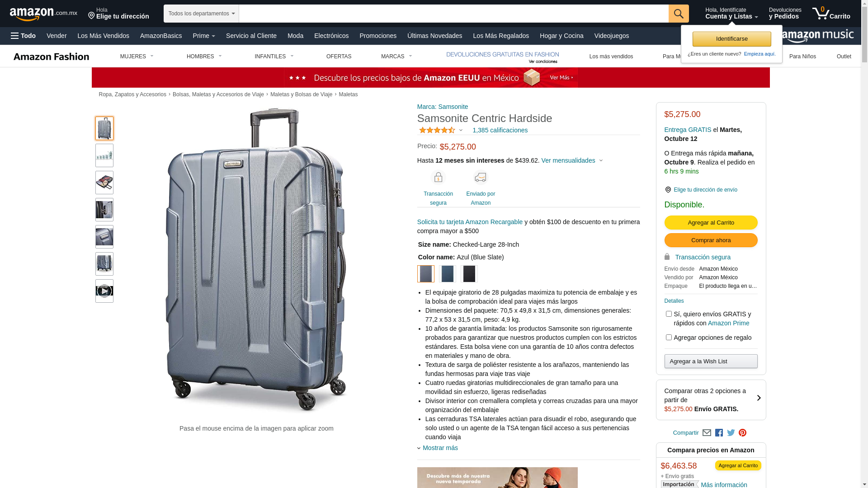Share product via Pinterest icon
Viewport: 868px width, 488px height.
[x=742, y=433]
